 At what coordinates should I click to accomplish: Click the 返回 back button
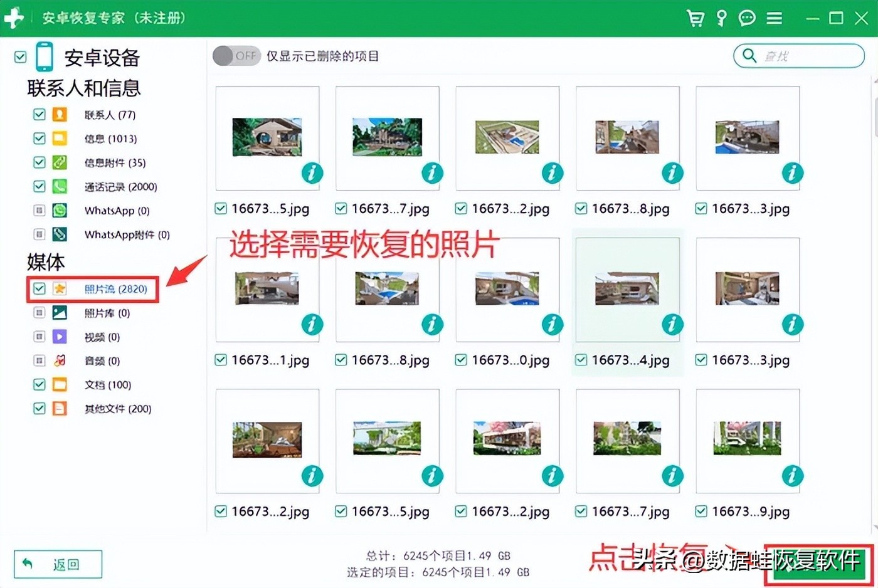(x=58, y=564)
